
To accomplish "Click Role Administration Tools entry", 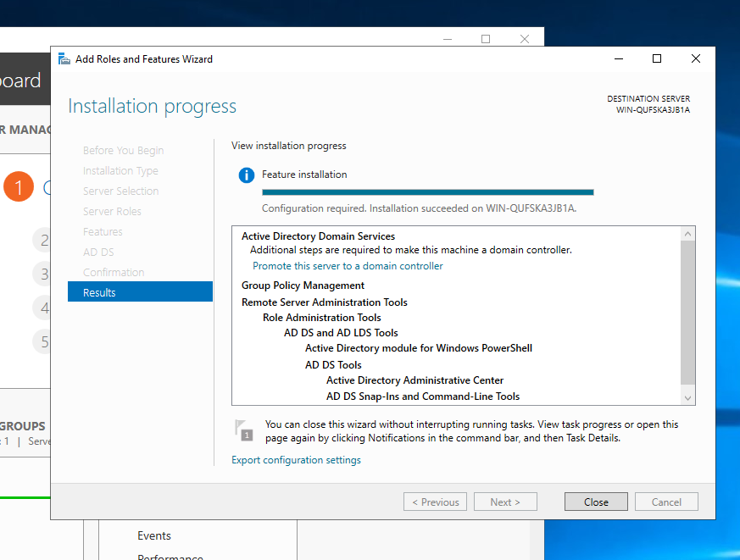I will click(321, 318).
